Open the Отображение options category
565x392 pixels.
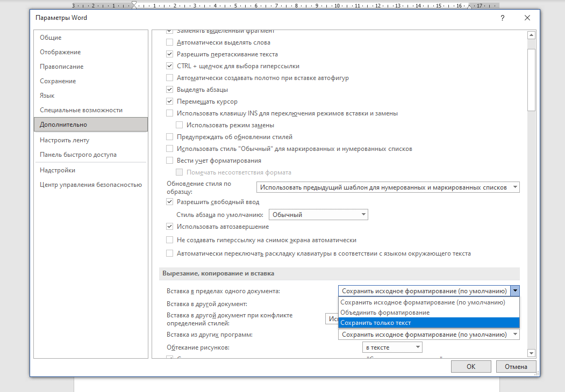coord(91,52)
